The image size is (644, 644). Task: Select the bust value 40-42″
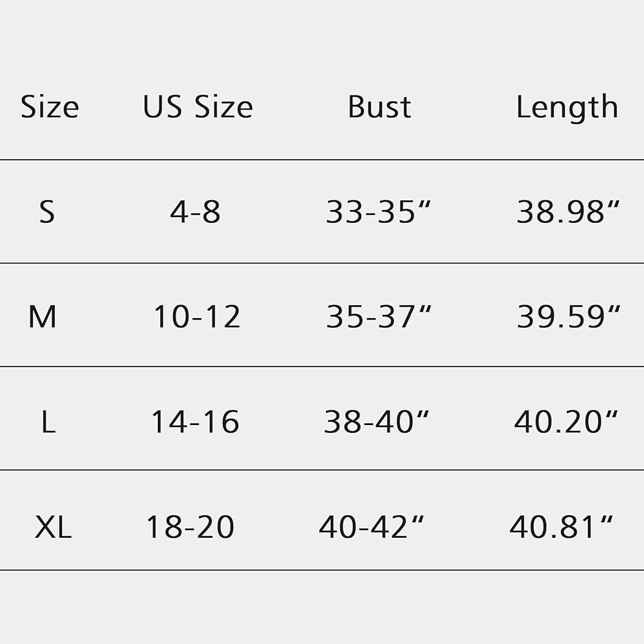click(372, 527)
